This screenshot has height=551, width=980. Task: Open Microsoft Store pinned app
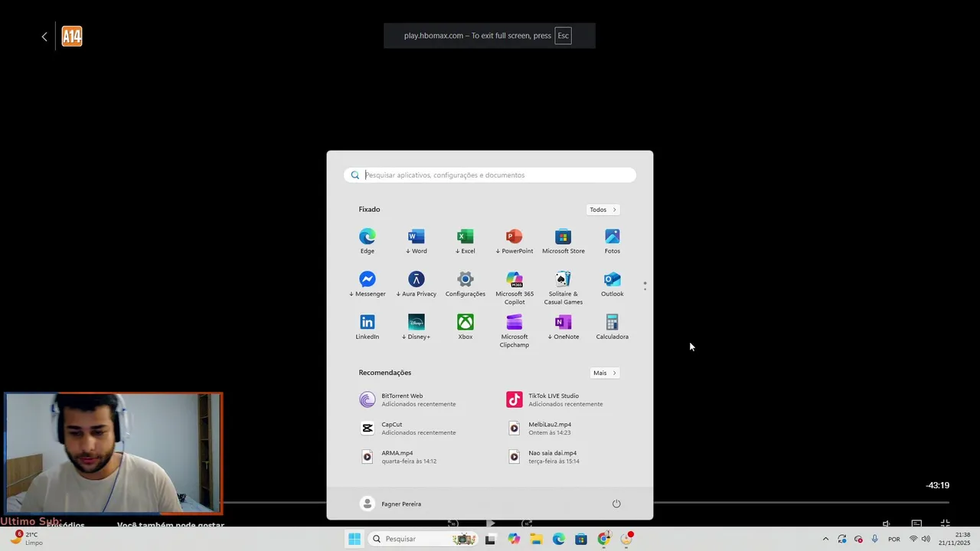pyautogui.click(x=563, y=241)
